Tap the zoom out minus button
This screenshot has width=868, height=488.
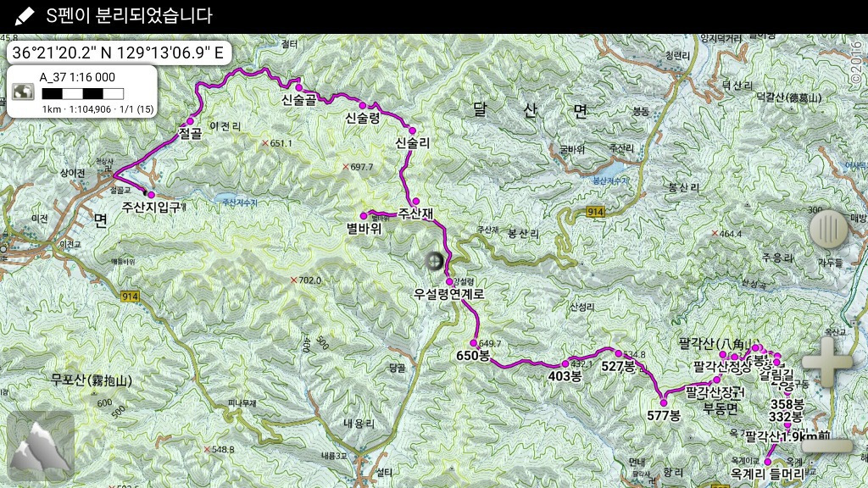(827, 446)
